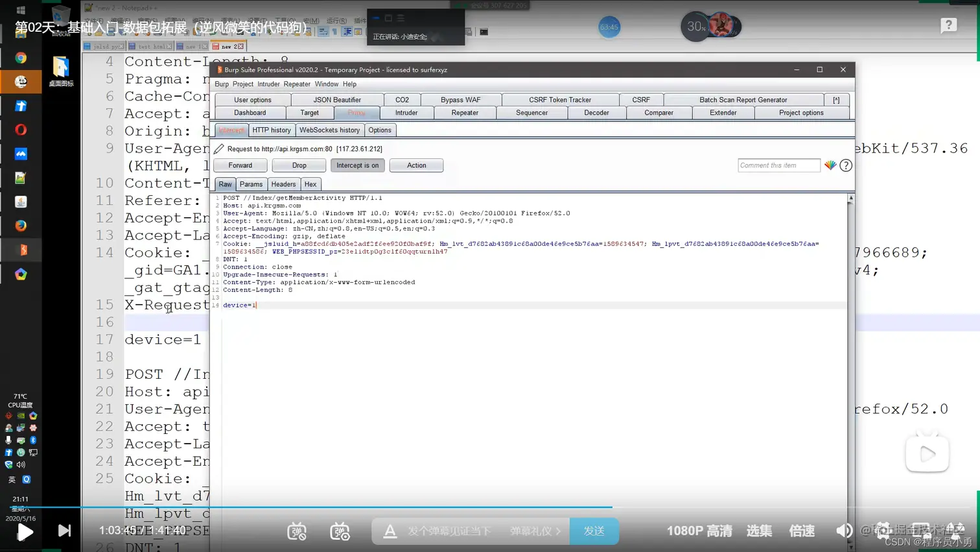980x552 pixels.
Task: Switch to the Dashboard tab
Action: pos(250,113)
